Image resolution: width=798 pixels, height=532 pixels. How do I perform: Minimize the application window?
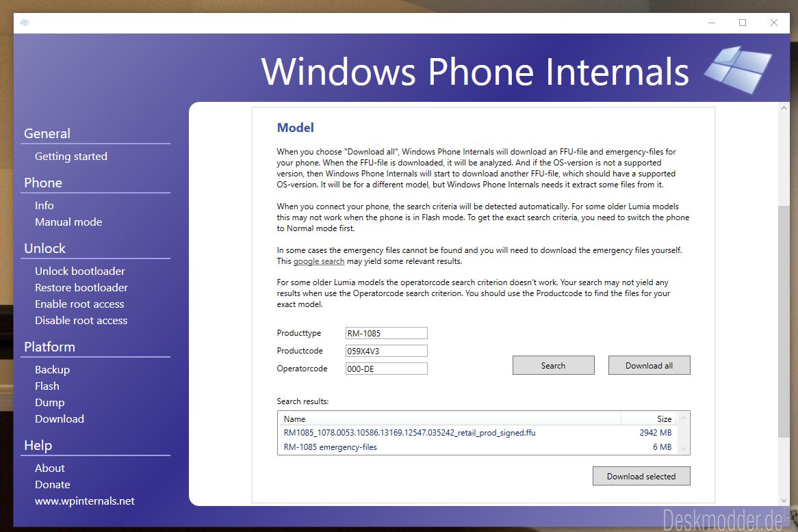(712, 23)
